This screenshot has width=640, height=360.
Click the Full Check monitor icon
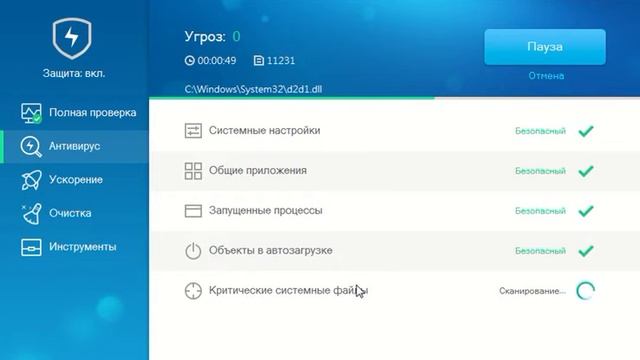[31, 113]
